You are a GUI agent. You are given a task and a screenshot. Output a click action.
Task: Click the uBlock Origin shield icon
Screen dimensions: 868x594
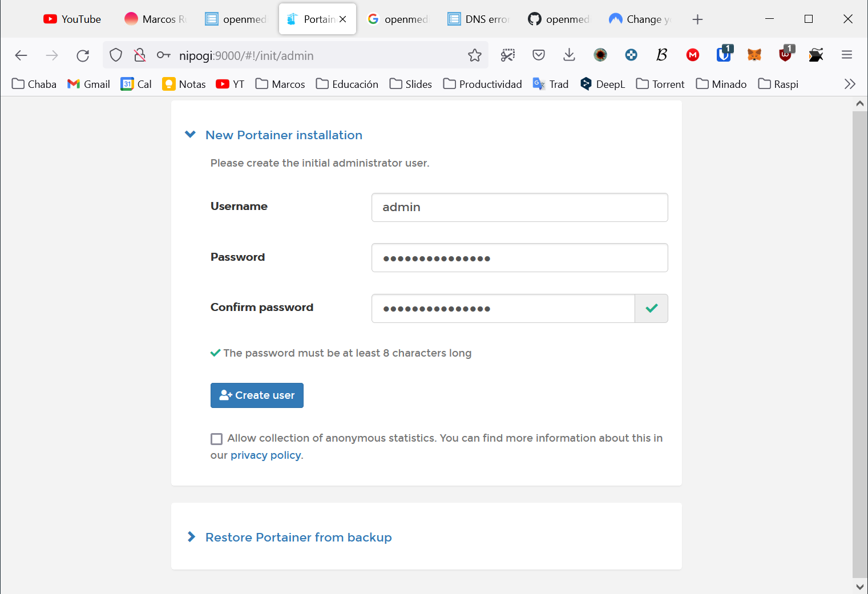point(785,55)
